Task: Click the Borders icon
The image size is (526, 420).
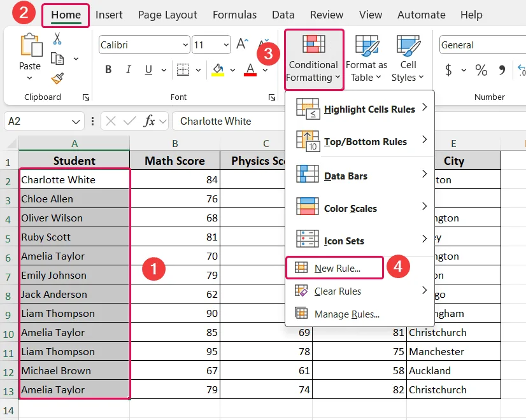Action: (183, 70)
